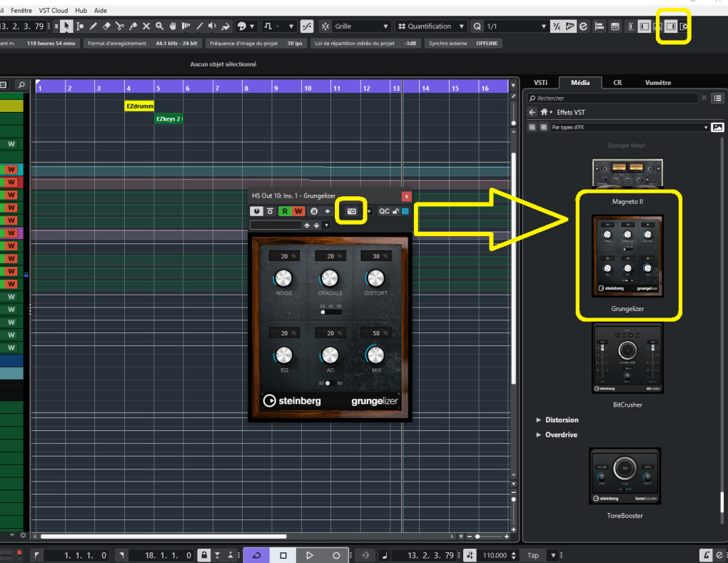Select the Color bucket tool
Screen dimensions: 728x563
pos(226,26)
